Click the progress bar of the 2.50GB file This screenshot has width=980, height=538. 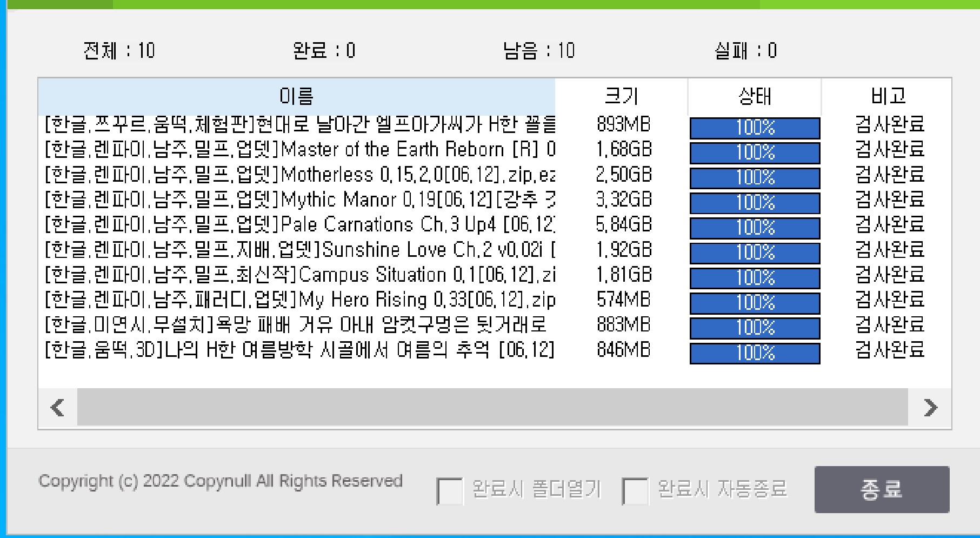click(x=755, y=177)
